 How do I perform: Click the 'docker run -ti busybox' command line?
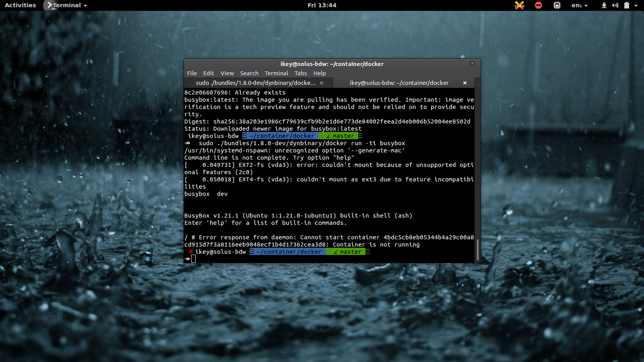(302, 143)
